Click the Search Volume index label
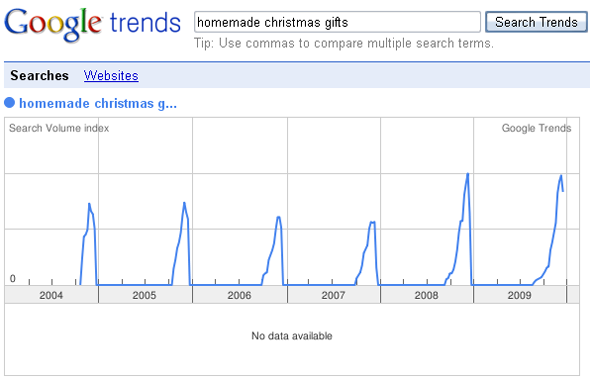 pyautogui.click(x=59, y=128)
